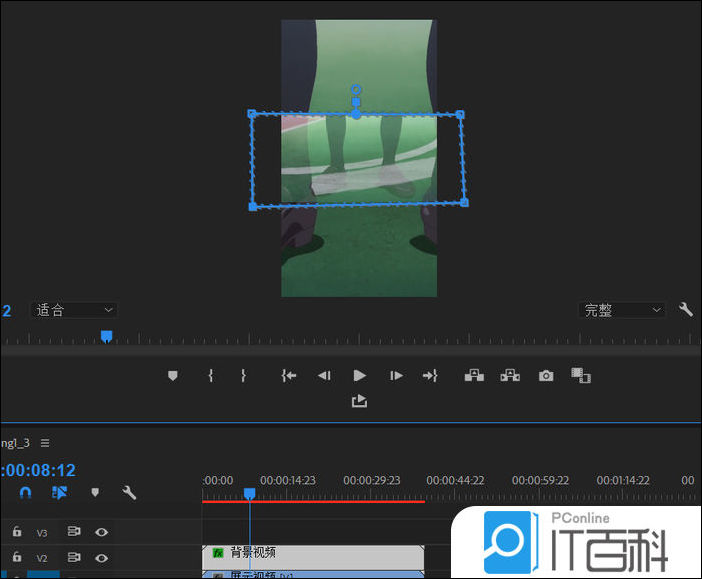Click the Mark Out bracket icon
The height and width of the screenshot is (579, 702).
click(x=243, y=375)
